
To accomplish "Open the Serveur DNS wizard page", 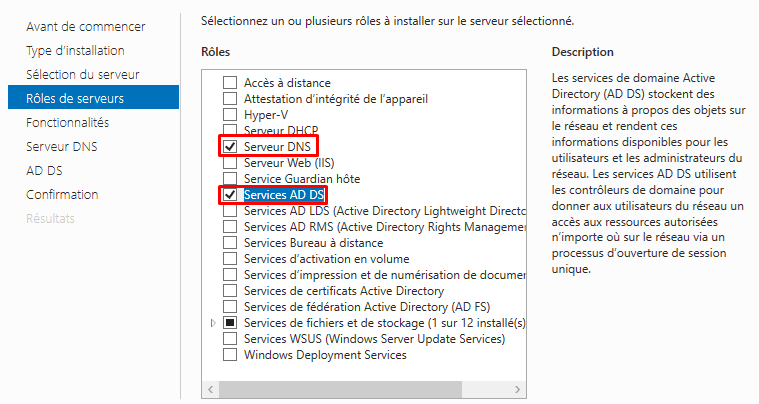I will click(x=62, y=146).
